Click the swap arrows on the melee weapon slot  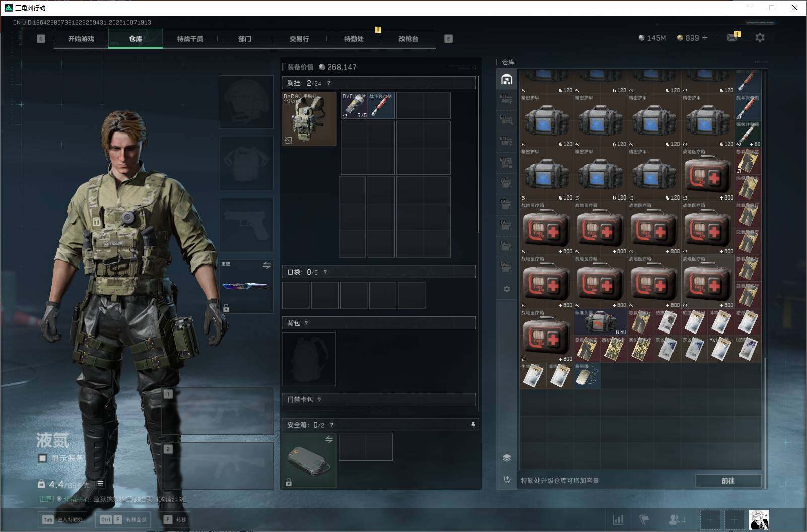pos(266,265)
